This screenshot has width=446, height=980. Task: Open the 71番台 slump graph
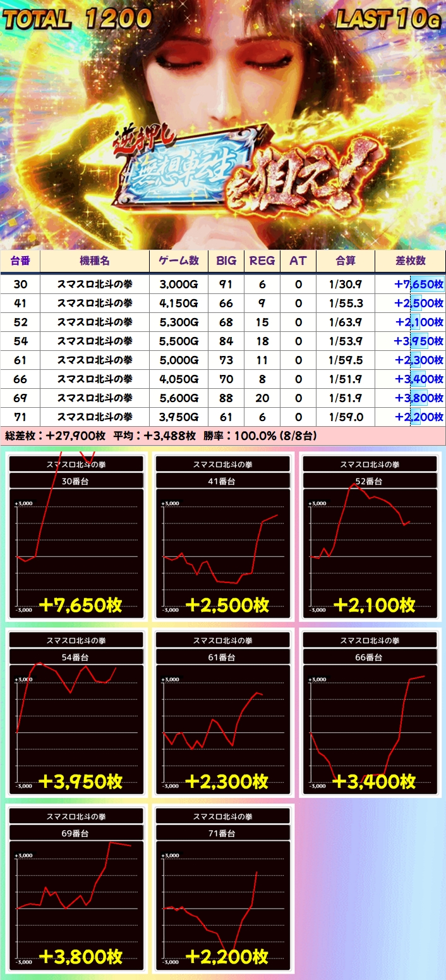click(x=222, y=890)
